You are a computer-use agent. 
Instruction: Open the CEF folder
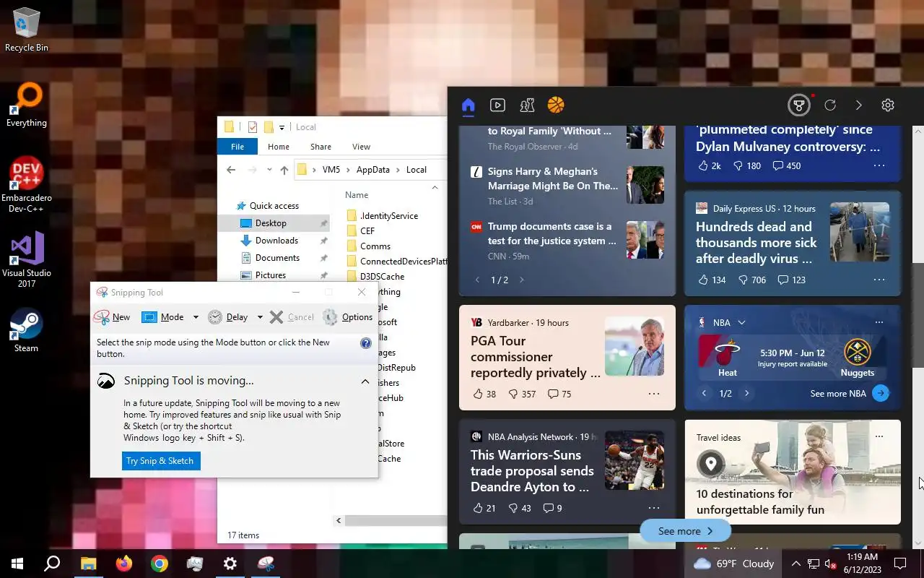(367, 230)
